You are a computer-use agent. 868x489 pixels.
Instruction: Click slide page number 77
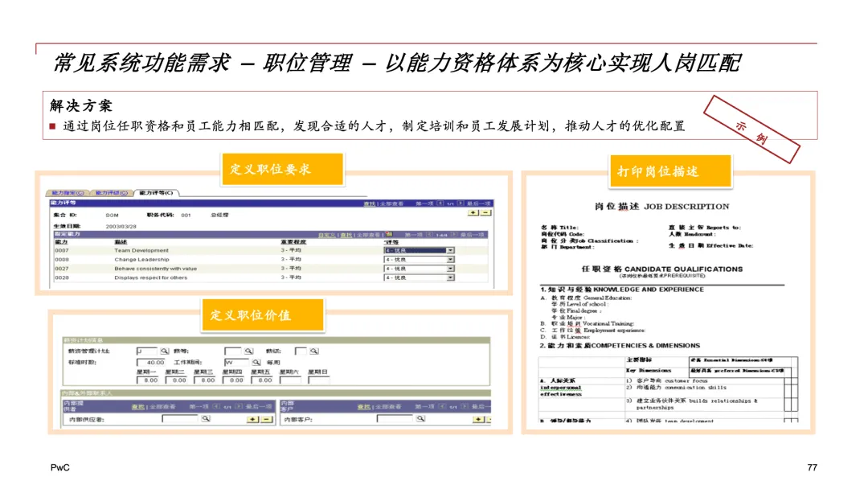coord(812,467)
